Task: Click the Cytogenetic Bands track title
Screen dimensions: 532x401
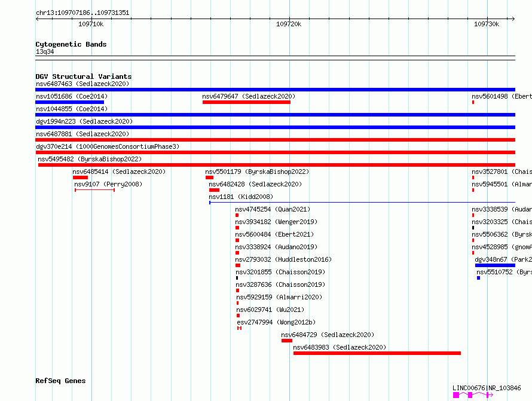Action: pyautogui.click(x=71, y=44)
